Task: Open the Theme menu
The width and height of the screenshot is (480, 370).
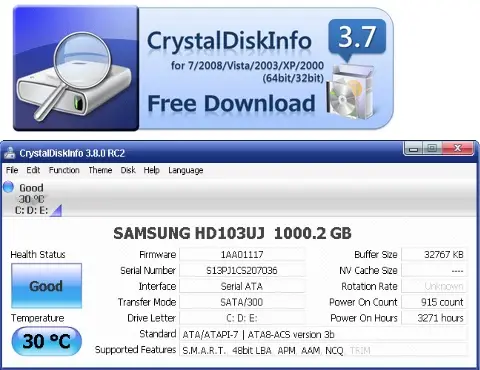Action: coord(100,170)
